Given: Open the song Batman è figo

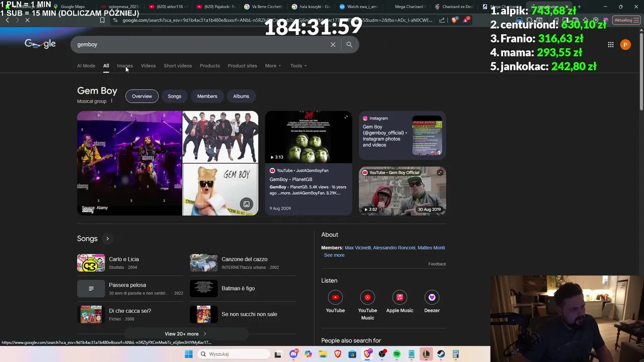Looking at the screenshot, I should [x=243, y=289].
